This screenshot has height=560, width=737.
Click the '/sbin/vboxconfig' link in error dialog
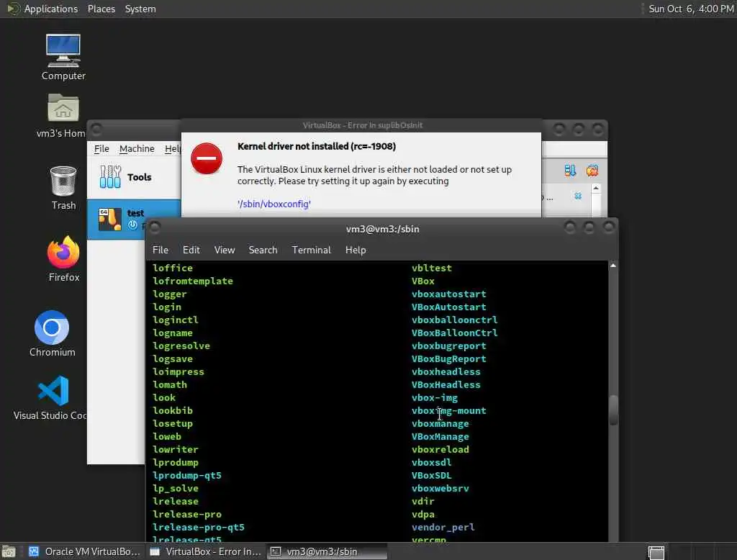click(274, 204)
